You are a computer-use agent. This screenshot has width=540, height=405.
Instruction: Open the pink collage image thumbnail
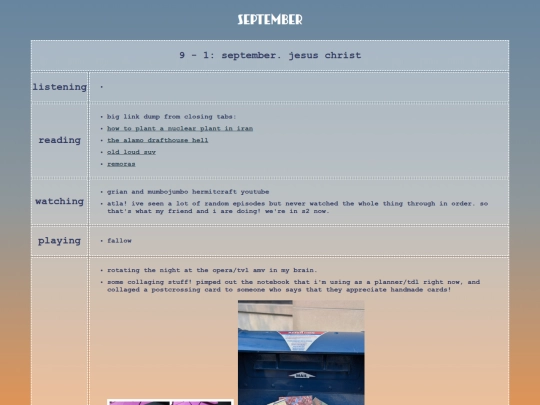[x=170, y=402]
